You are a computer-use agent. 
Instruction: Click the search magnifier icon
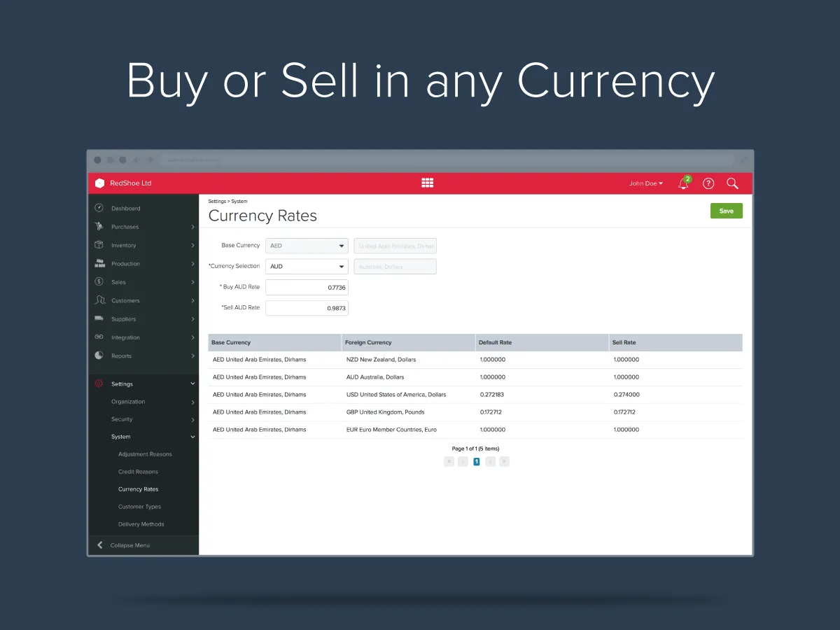pos(732,183)
